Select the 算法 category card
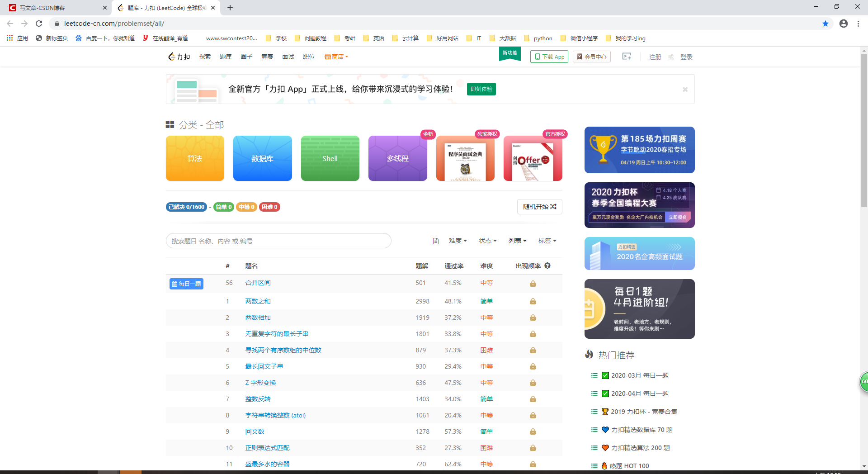 click(x=195, y=158)
